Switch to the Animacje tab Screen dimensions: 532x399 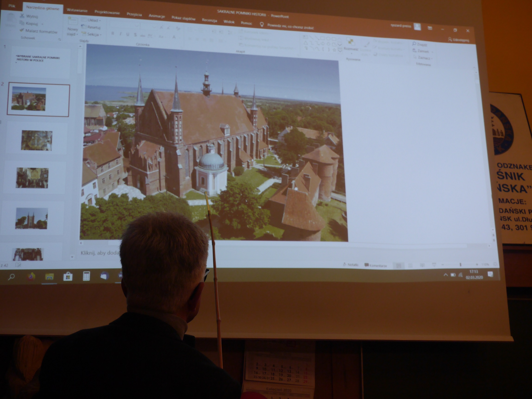157,16
